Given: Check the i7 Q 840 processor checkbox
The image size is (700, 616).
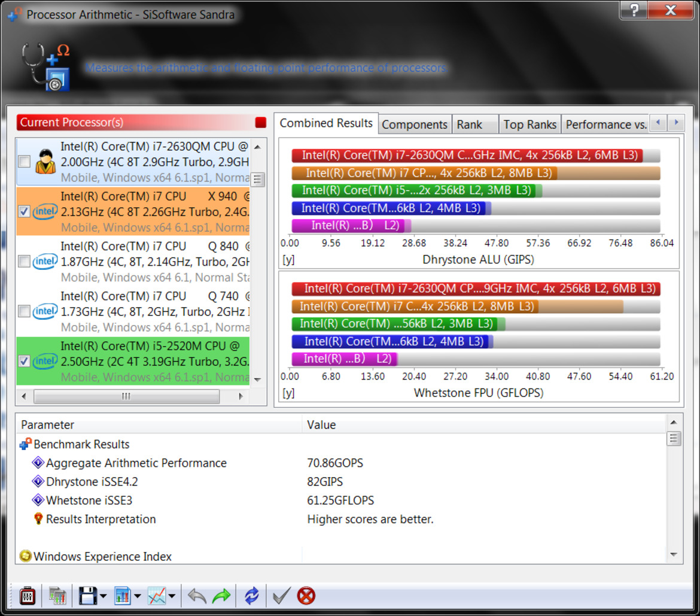Looking at the screenshot, I should pyautogui.click(x=24, y=262).
